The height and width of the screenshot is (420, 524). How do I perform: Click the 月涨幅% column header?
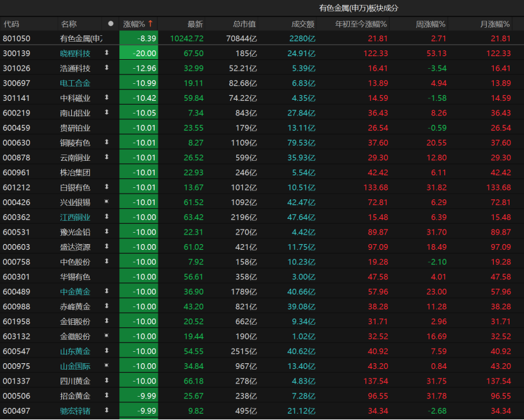pos(494,23)
